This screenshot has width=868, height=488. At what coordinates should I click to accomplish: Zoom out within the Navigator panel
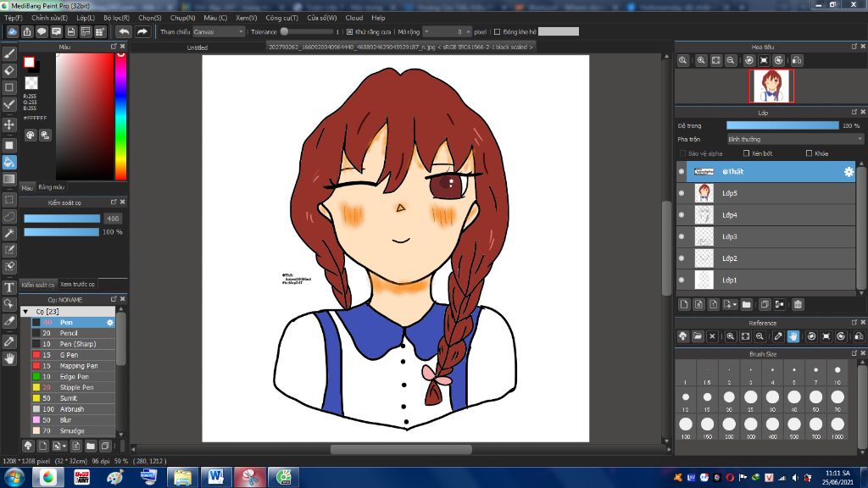point(731,60)
